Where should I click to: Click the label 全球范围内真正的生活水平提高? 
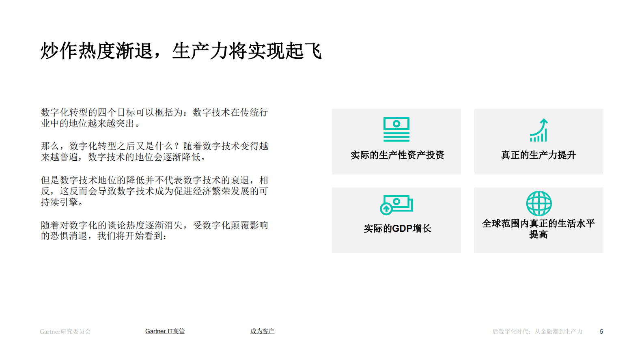[x=538, y=229]
